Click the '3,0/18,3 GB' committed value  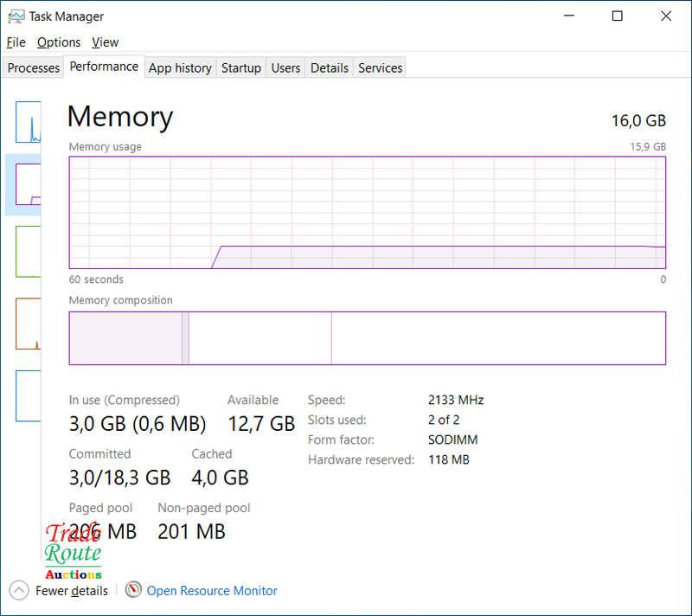(x=119, y=478)
